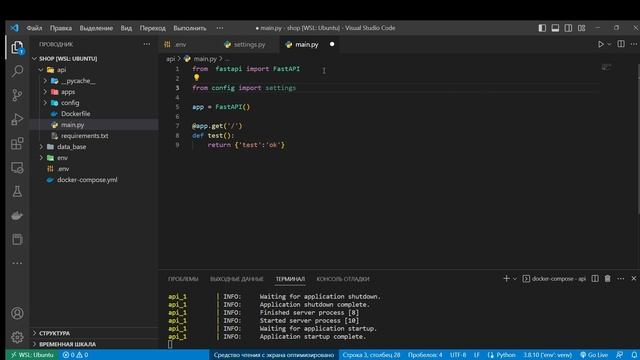Screen dimensions: 640x360
Task: Split the terminal pane
Action: pyautogui.click(x=595, y=278)
